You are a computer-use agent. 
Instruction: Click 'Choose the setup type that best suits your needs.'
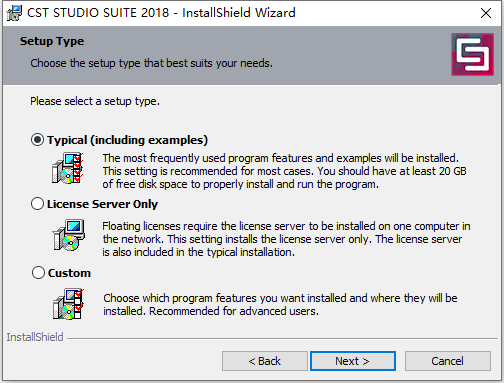pos(151,63)
